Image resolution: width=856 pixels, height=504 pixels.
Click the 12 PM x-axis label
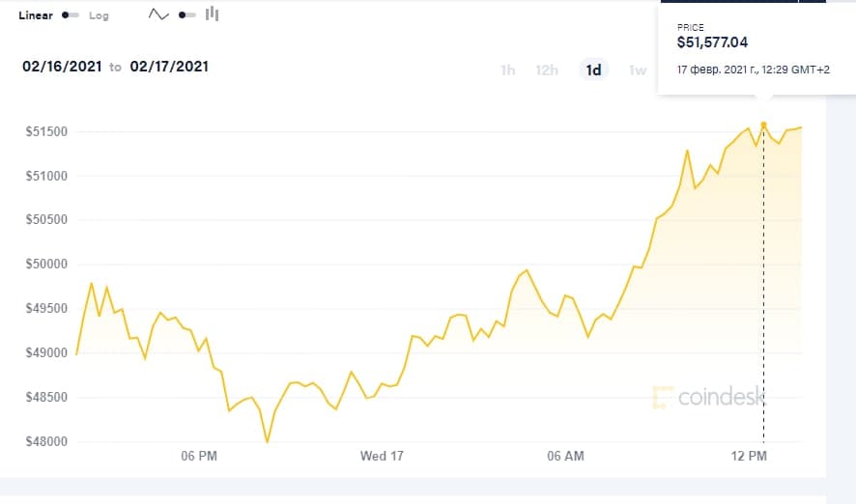click(x=749, y=455)
